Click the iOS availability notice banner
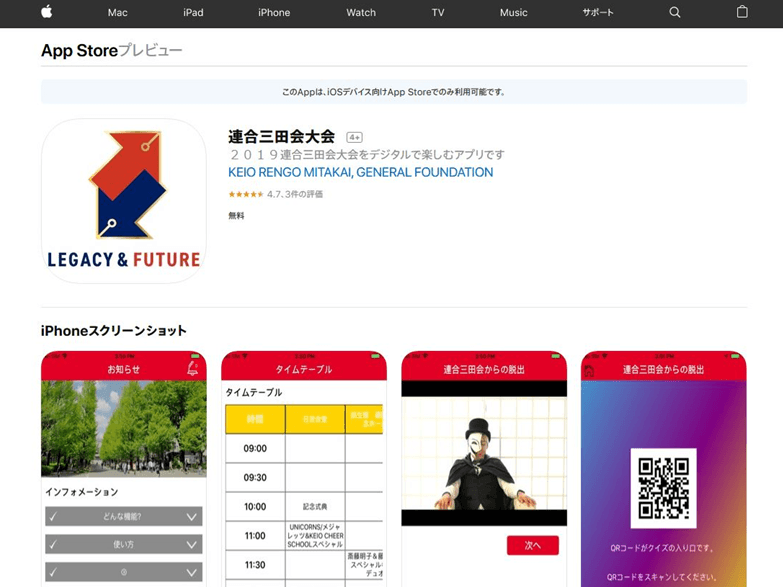783x587 pixels. [x=394, y=92]
